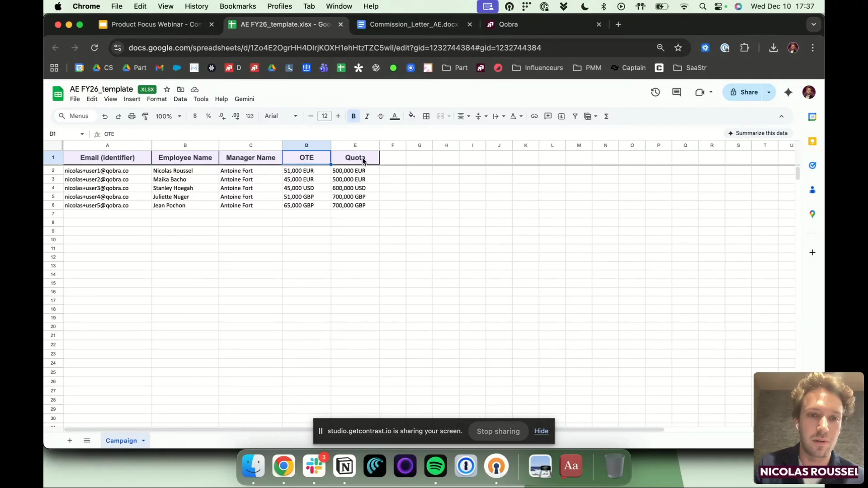This screenshot has height=488, width=868.
Task: Switch to Commission_Letter_AE.docx browser tab
Action: click(x=413, y=24)
